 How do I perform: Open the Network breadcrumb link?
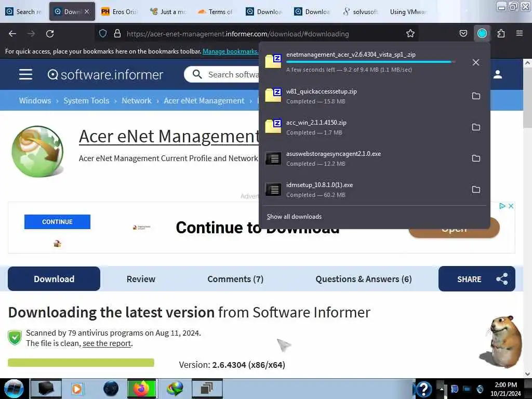pyautogui.click(x=137, y=101)
